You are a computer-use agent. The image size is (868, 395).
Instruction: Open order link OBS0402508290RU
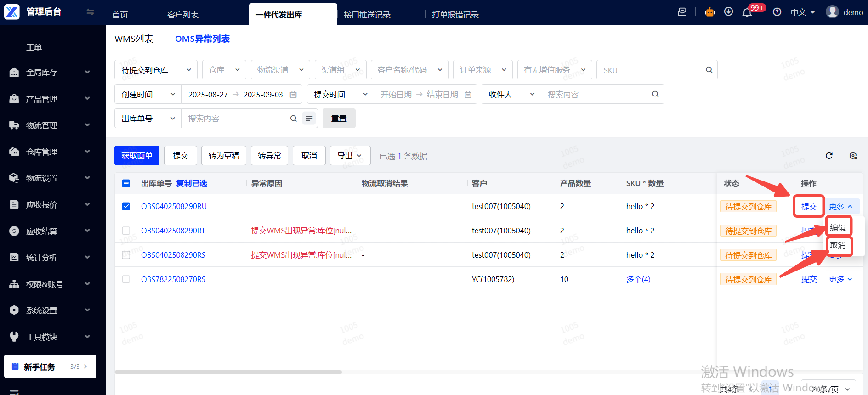[x=174, y=206]
